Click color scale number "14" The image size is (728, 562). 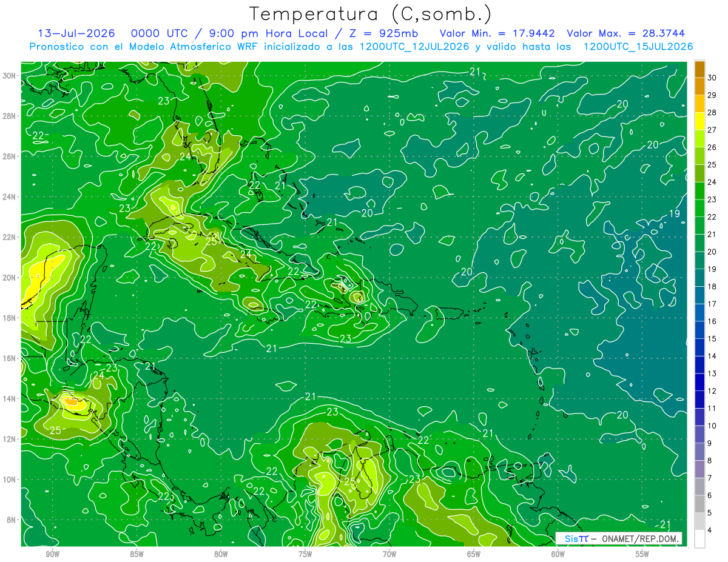tap(712, 356)
